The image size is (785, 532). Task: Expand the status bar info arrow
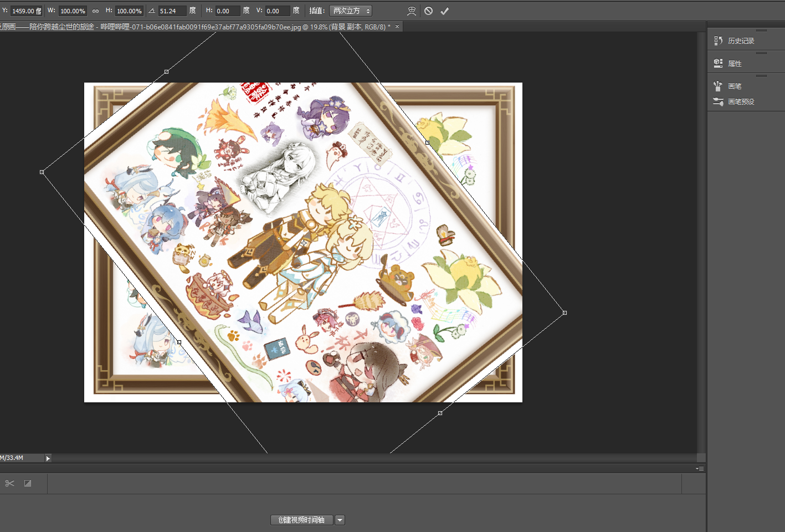pyautogui.click(x=48, y=458)
